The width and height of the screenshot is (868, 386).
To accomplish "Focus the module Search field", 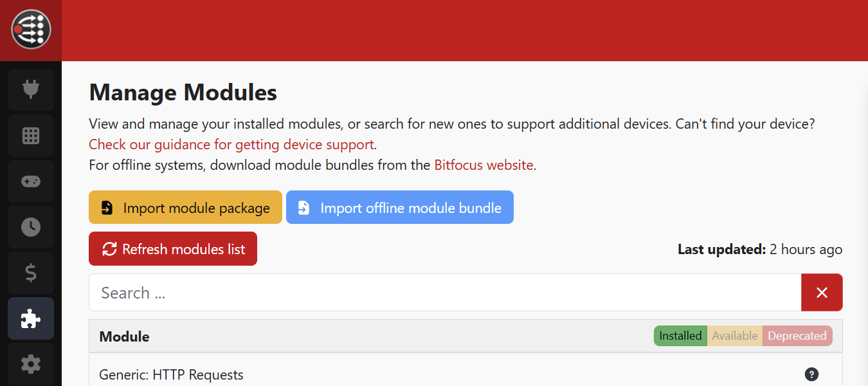I will (x=444, y=293).
